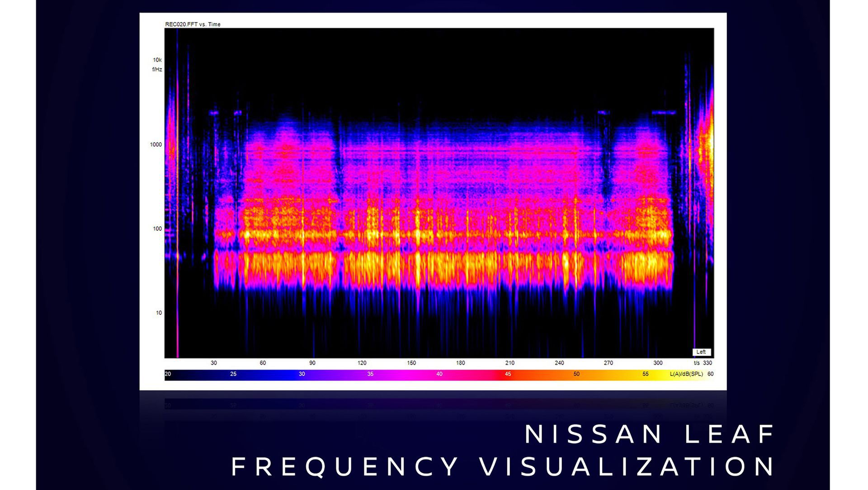Click the '60' time axis tick label
The height and width of the screenshot is (490, 868).
click(x=263, y=363)
